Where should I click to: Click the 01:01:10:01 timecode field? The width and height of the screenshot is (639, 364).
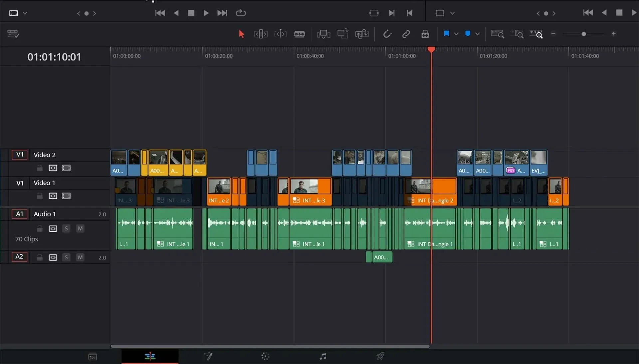tap(54, 57)
